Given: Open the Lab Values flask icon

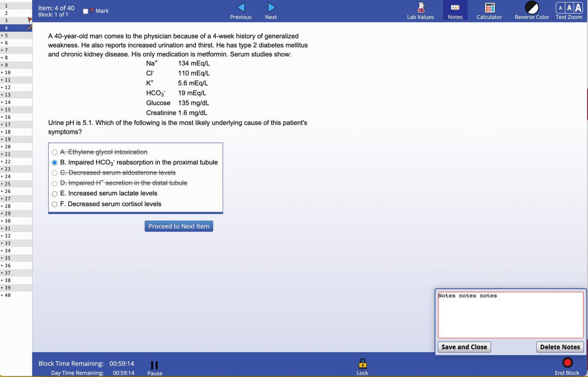Looking at the screenshot, I should tap(420, 8).
